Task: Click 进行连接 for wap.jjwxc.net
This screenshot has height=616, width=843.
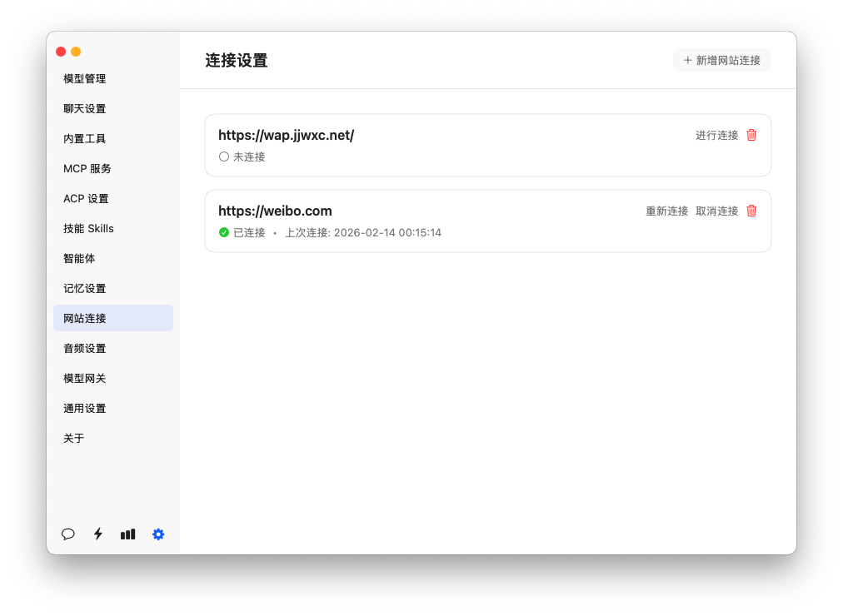Action: [716, 135]
